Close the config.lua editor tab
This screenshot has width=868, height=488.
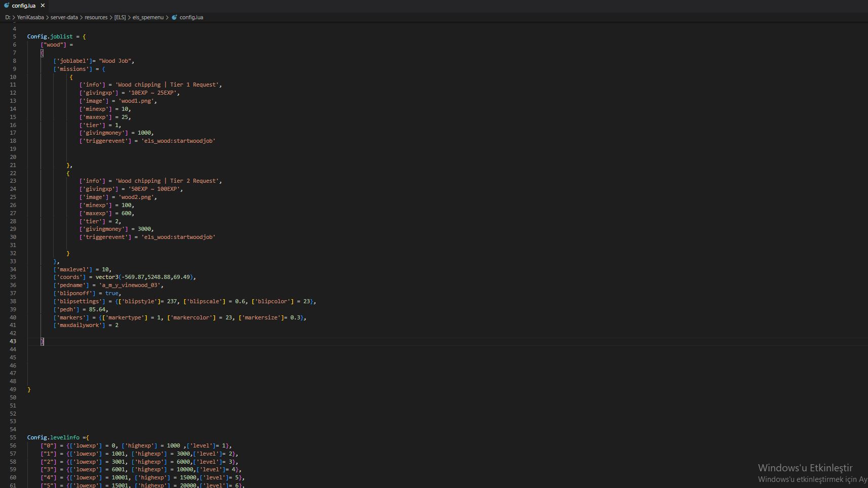click(43, 6)
